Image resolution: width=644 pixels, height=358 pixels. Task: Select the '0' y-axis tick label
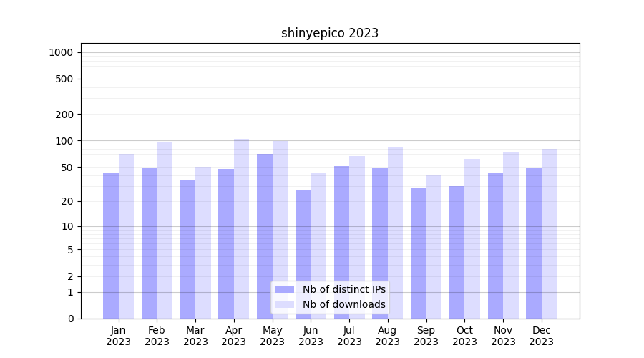click(70, 319)
